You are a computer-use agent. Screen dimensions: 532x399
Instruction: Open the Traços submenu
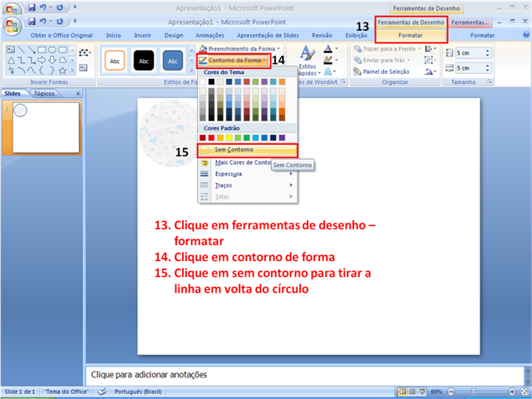pyautogui.click(x=247, y=185)
